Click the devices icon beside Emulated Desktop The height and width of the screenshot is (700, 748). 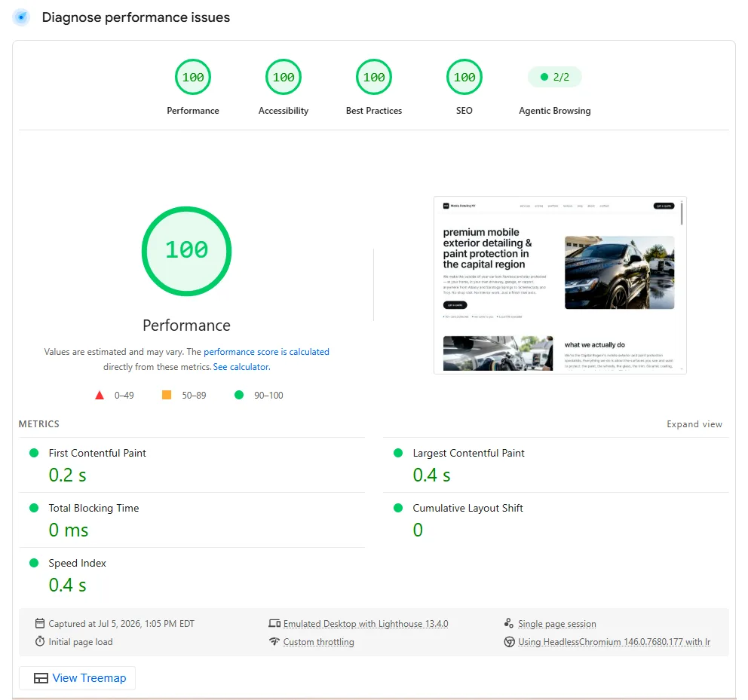click(274, 623)
